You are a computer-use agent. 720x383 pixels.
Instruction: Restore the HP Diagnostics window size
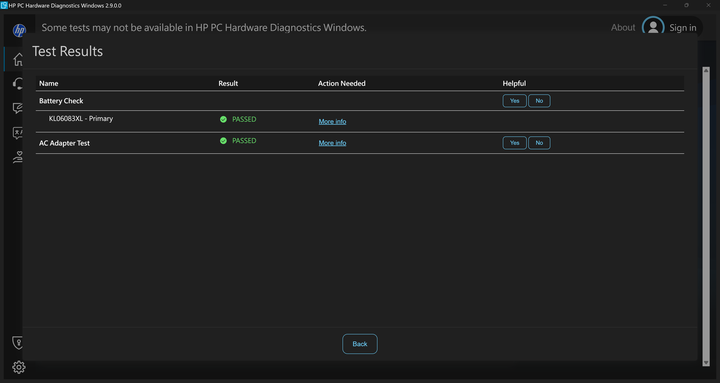(686, 6)
